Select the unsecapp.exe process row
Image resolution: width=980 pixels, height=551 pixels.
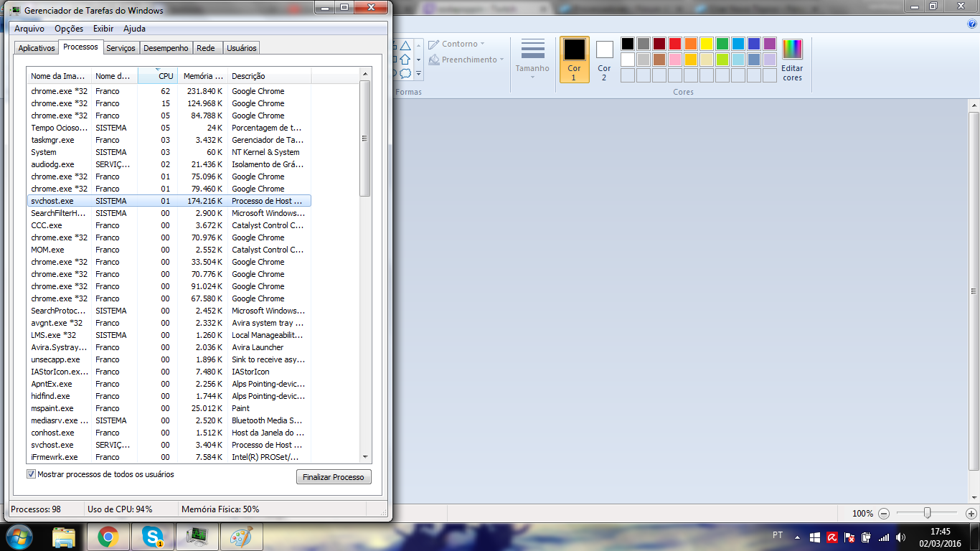pos(169,359)
